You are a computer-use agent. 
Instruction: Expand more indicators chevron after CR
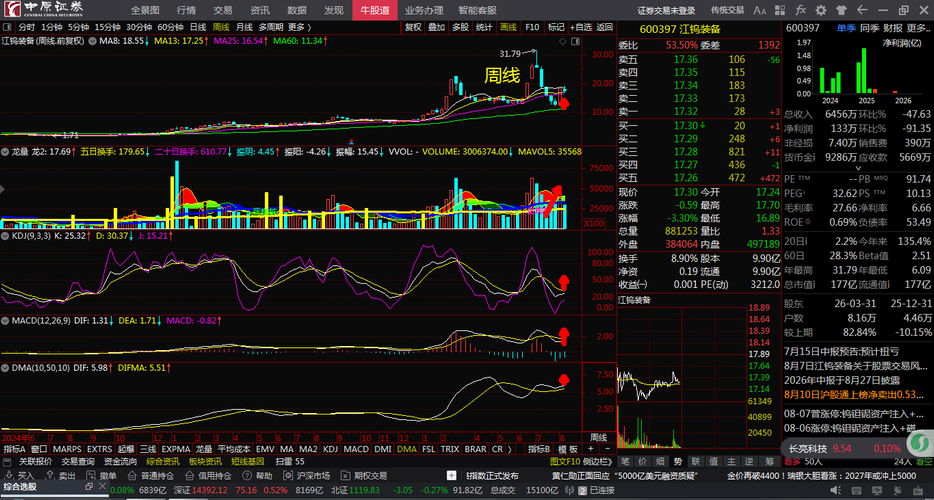pos(512,449)
